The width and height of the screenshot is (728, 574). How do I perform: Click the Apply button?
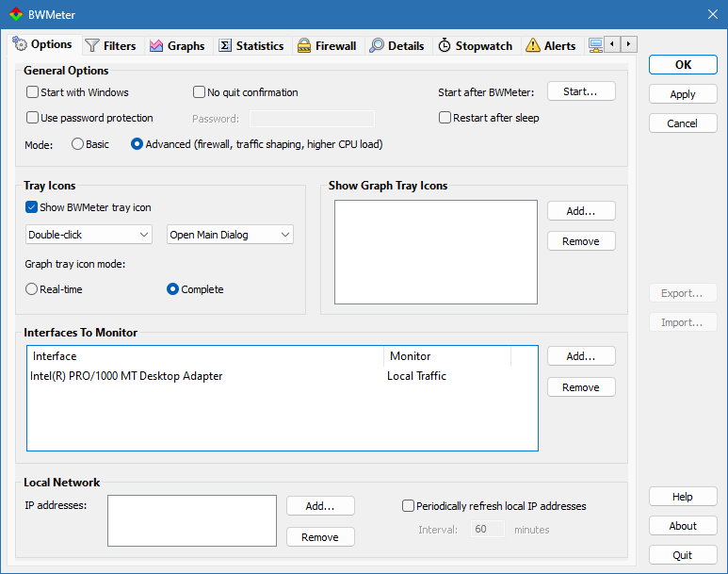point(683,94)
